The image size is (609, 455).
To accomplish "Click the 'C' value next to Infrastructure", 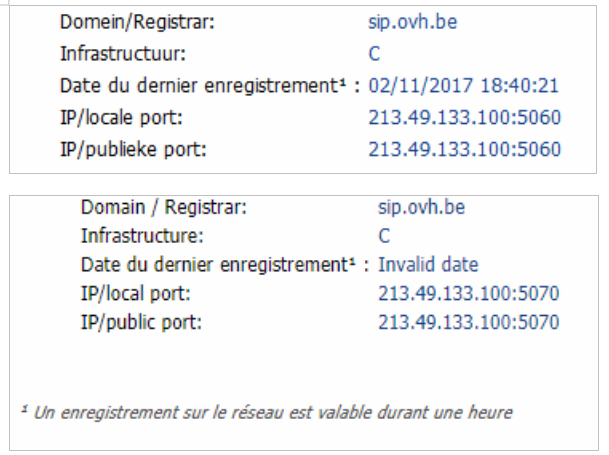I will pyautogui.click(x=384, y=237).
